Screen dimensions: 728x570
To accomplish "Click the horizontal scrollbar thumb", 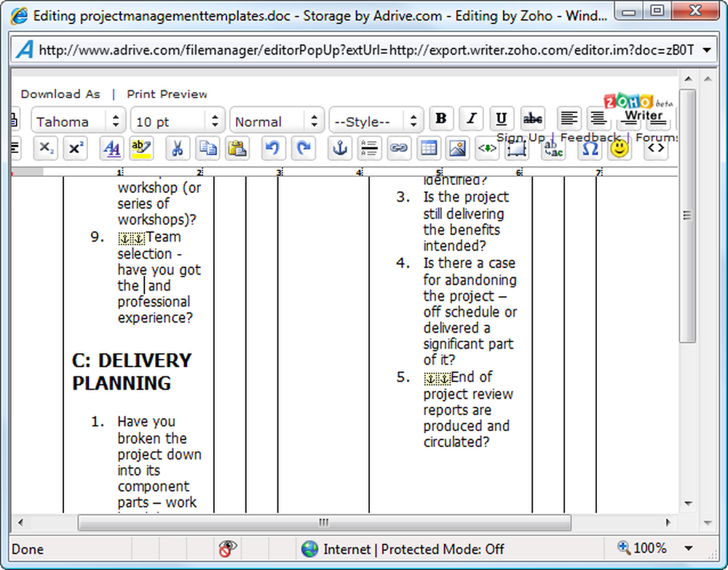I will click(324, 523).
